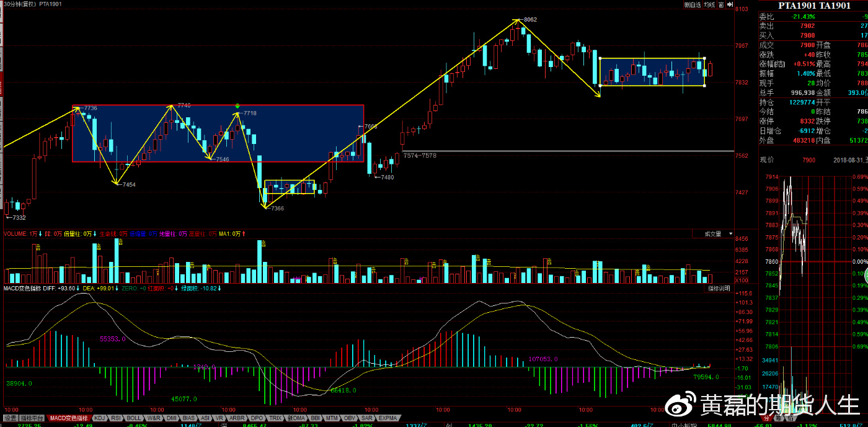Switch to the BBI indicator tab

click(x=316, y=418)
